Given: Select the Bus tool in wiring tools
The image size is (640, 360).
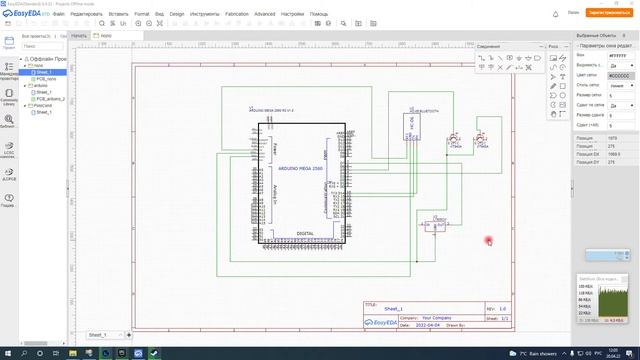Looking at the screenshot, I should 491,58.
